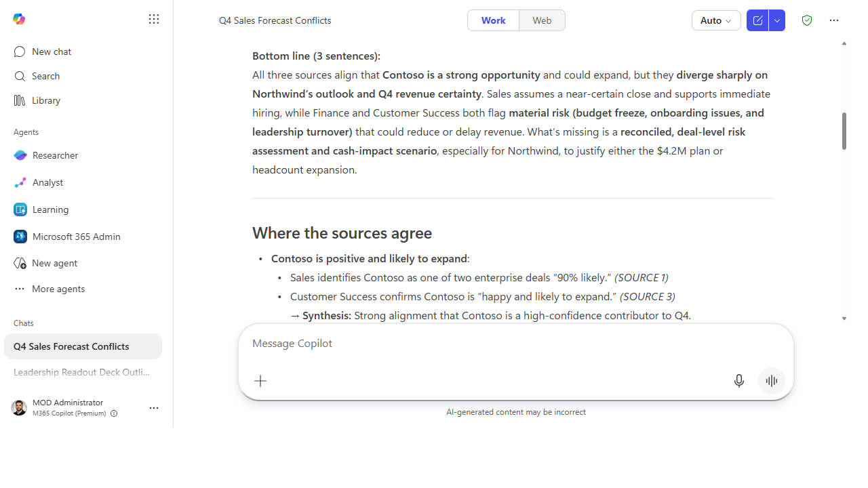Click the Agents section label
This screenshot has width=868, height=488.
pos(26,132)
